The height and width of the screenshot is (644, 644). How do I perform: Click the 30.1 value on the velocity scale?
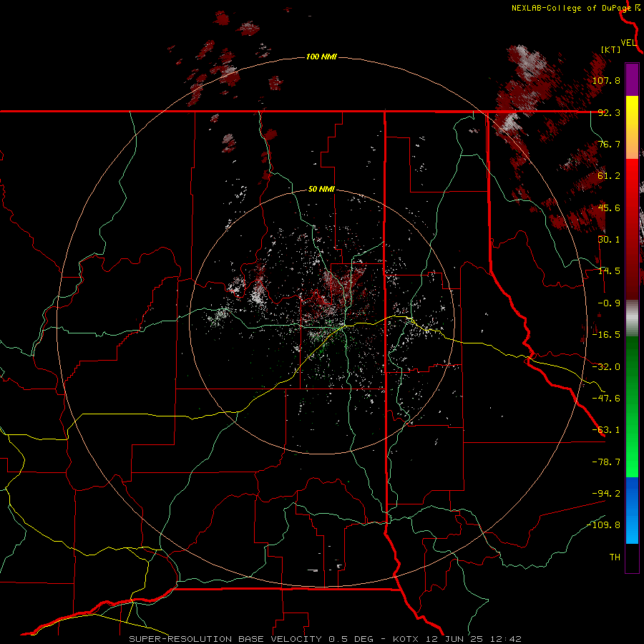(x=609, y=240)
